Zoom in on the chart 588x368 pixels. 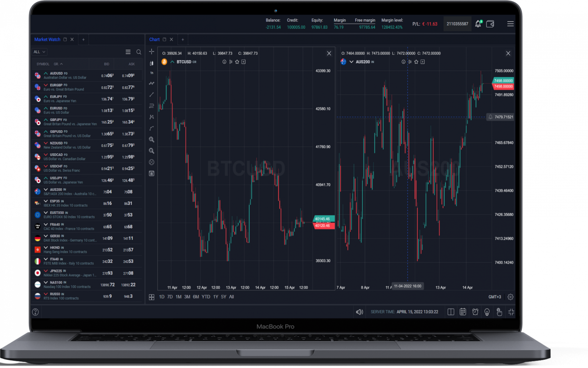coord(152,140)
